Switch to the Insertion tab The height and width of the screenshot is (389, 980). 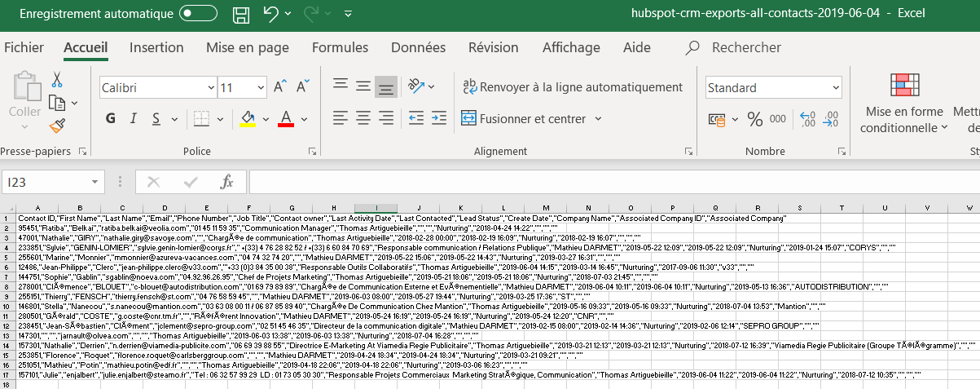coord(156,48)
